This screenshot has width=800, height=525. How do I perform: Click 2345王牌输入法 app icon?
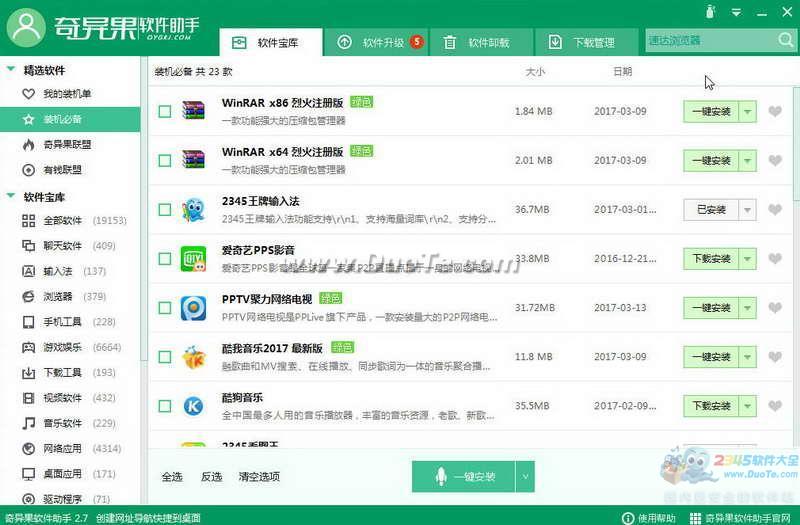tap(193, 209)
